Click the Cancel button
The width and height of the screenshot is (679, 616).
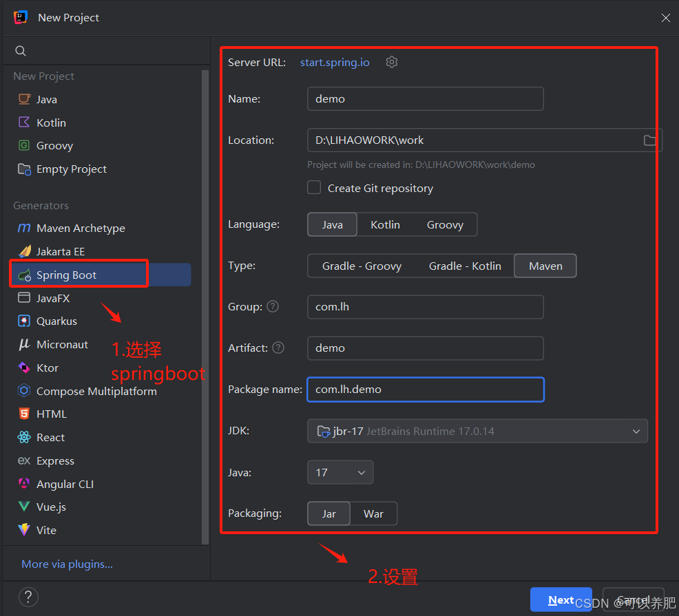coord(633,599)
